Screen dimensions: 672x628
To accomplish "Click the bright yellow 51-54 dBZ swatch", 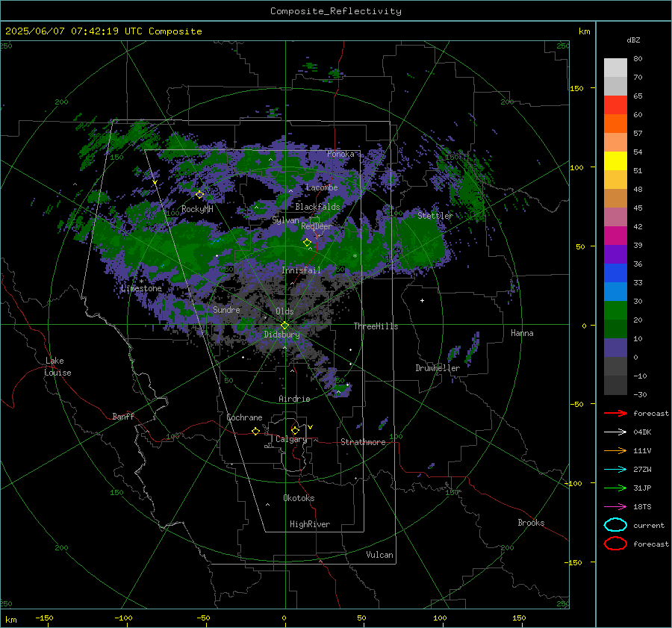I will point(615,161).
